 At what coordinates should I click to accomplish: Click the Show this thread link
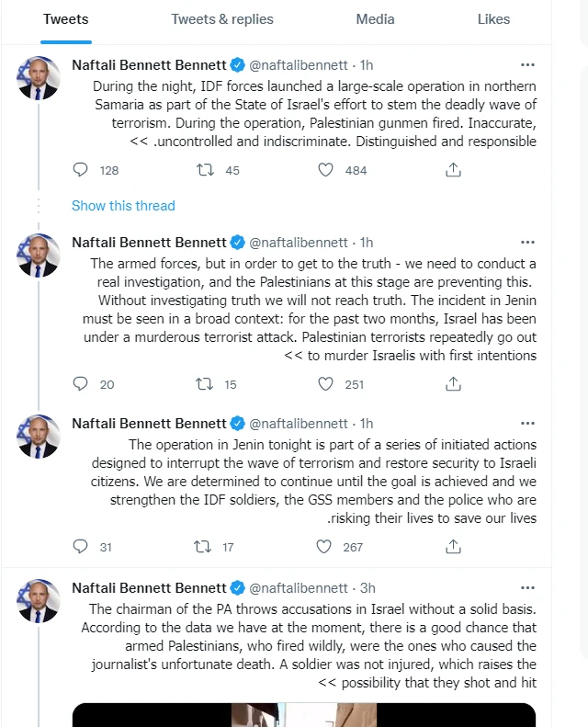(123, 205)
